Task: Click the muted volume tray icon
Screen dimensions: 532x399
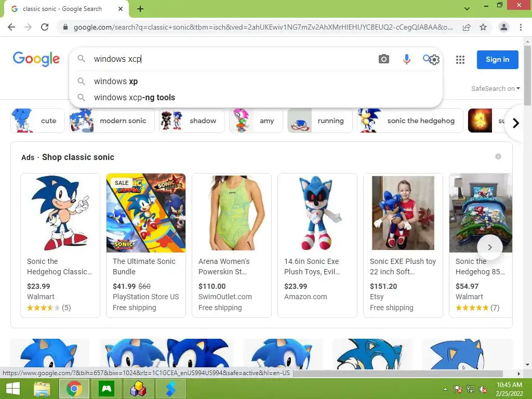Action: [x=483, y=389]
